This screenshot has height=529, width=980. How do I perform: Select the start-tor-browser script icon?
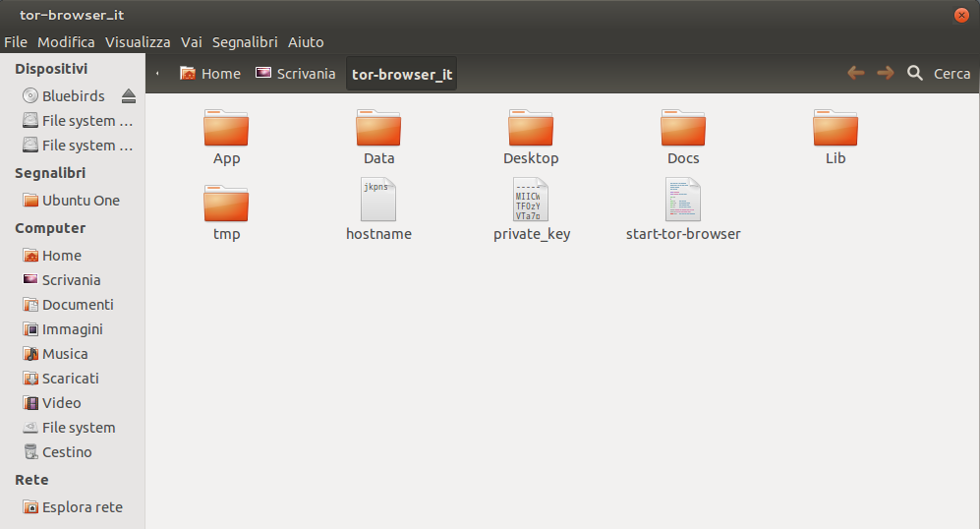coord(683,200)
